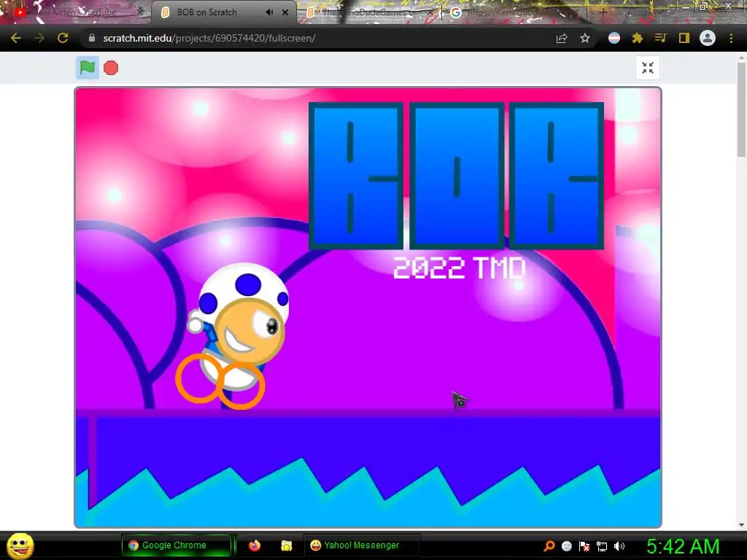The width and height of the screenshot is (747, 560).
Task: Click the browser forward arrow
Action: click(39, 38)
